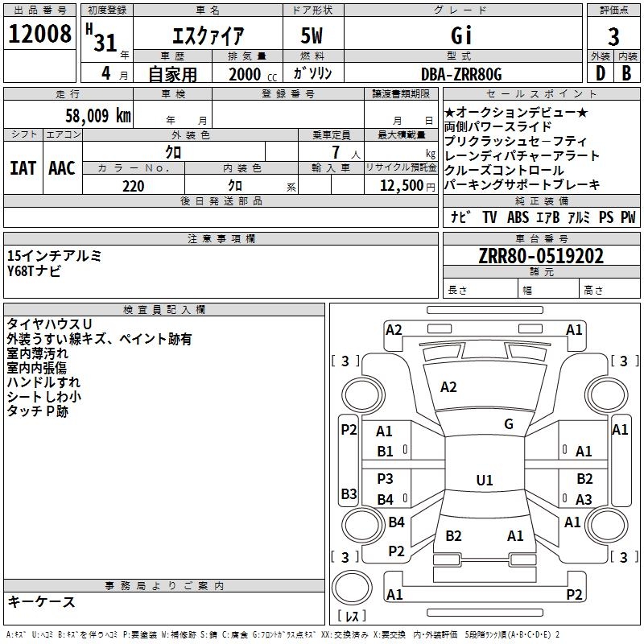Select the lot number 12008
Viewport: 644px width, 644px height.
coord(39,34)
